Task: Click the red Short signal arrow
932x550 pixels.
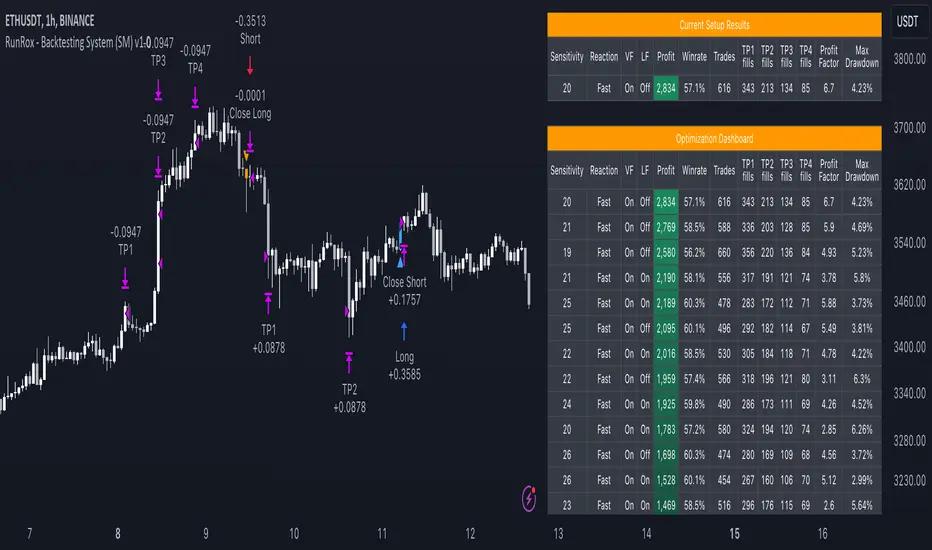Action: pos(250,65)
